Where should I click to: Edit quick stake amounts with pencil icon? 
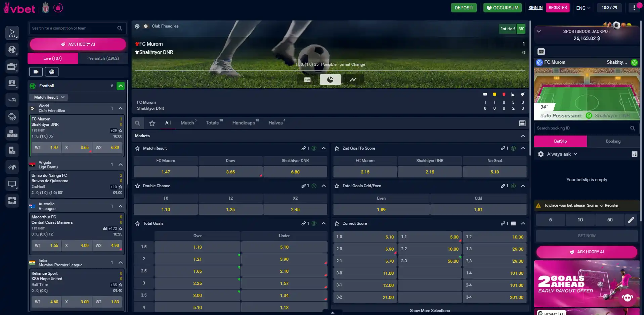(x=631, y=220)
